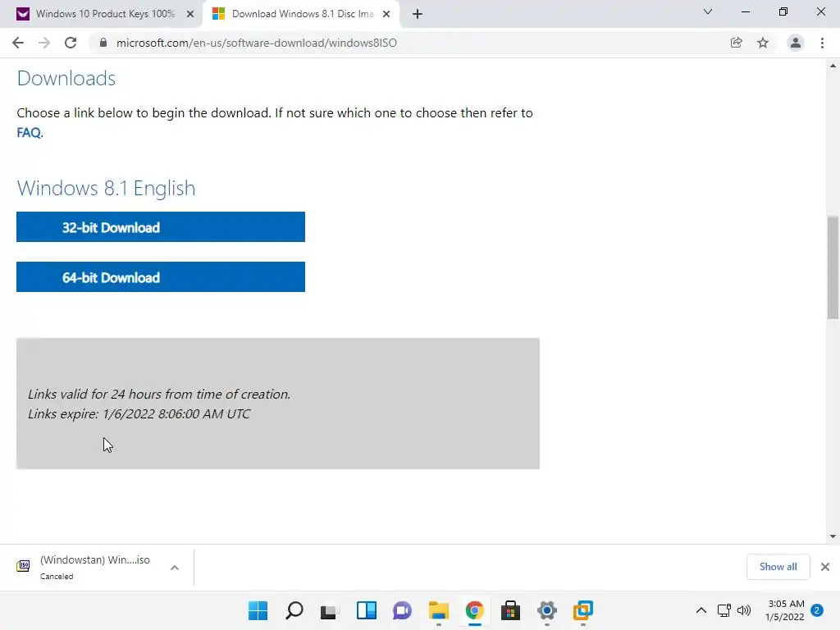Screen dimensions: 840x630
Task: Go back to the previous page
Action: 18,43
